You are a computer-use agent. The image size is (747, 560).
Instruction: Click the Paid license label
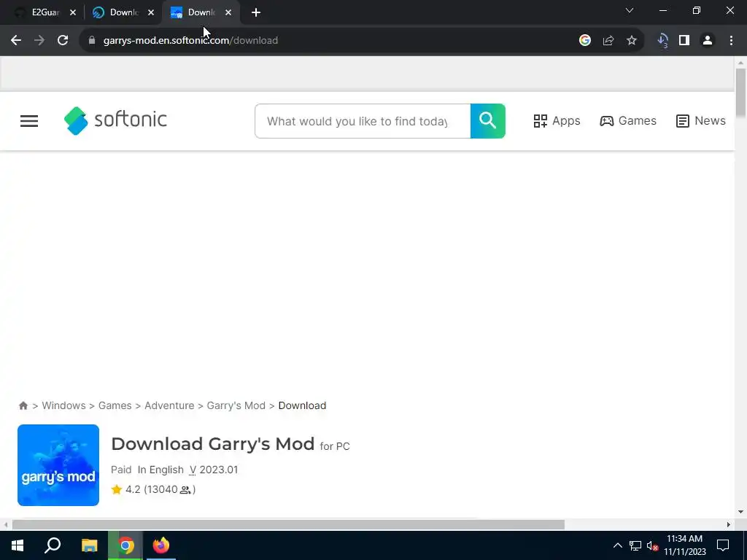click(121, 470)
